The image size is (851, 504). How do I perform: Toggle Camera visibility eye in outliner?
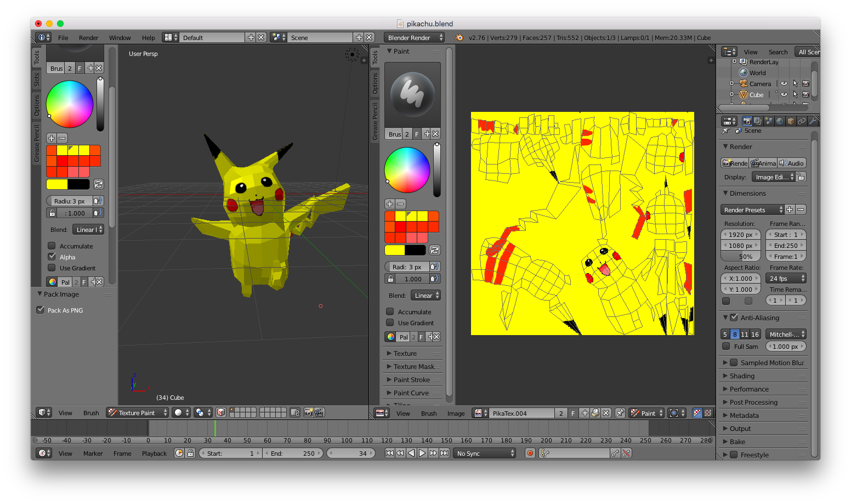pyautogui.click(x=784, y=83)
